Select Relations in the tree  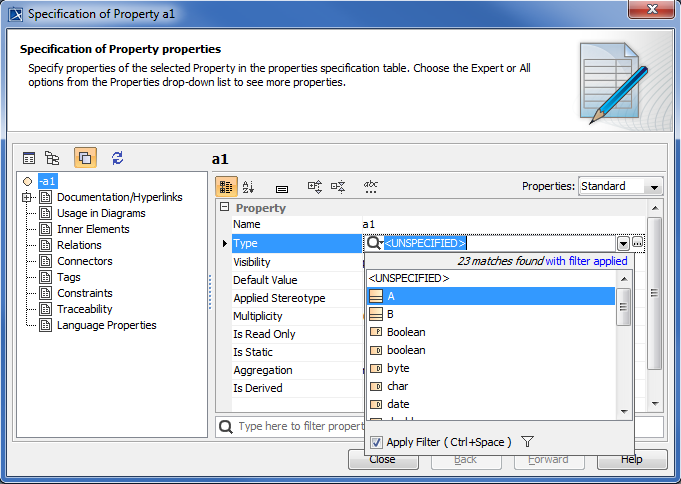click(79, 245)
